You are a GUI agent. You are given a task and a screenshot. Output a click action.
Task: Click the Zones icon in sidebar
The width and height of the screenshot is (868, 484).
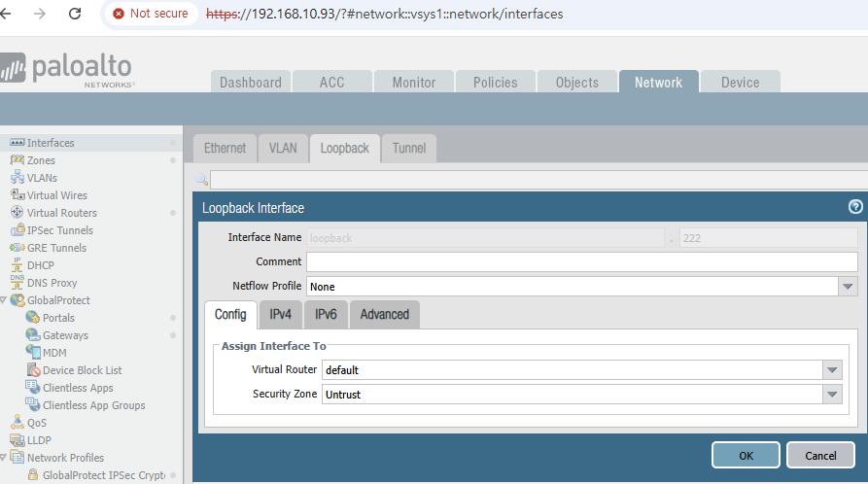(17, 160)
